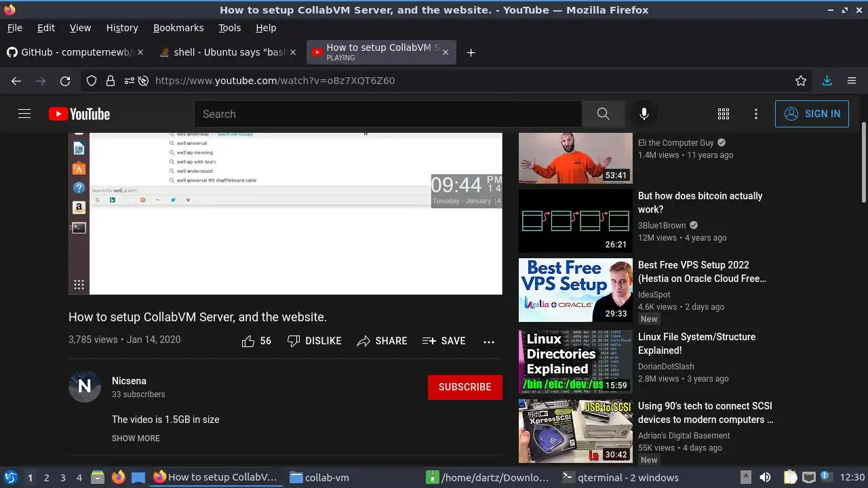Expand description with SHOW MORE
Screen dimensions: 868x488
click(x=136, y=439)
